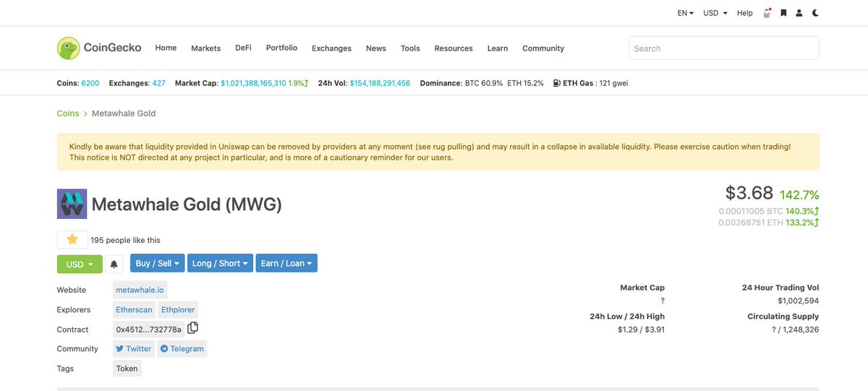The image size is (868, 391).
Task: Open the EN language dropdown
Action: [x=685, y=13]
